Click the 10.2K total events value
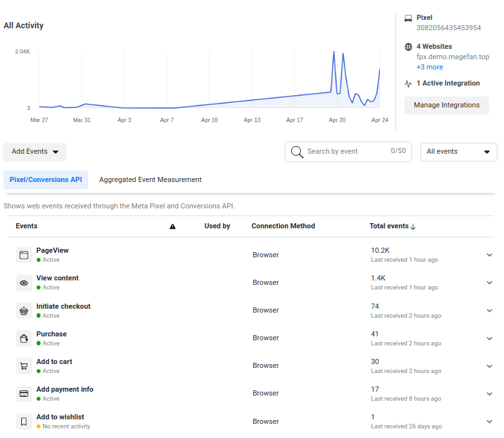The height and width of the screenshot is (438, 504). tap(381, 251)
